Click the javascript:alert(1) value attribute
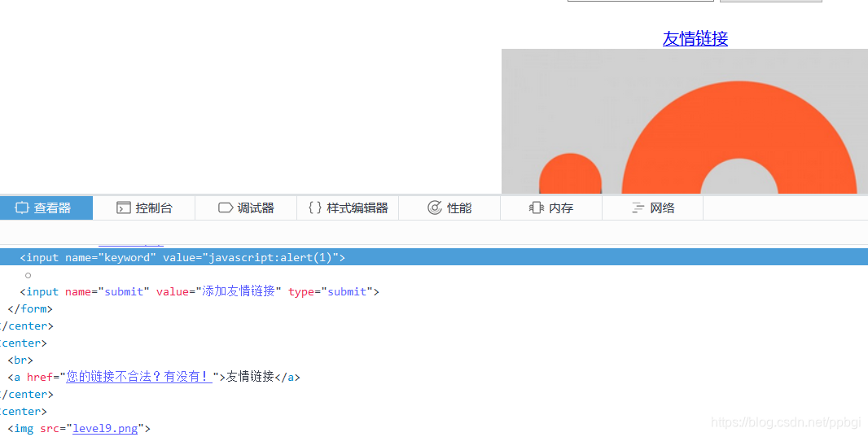The height and width of the screenshot is (437, 868). pos(270,257)
